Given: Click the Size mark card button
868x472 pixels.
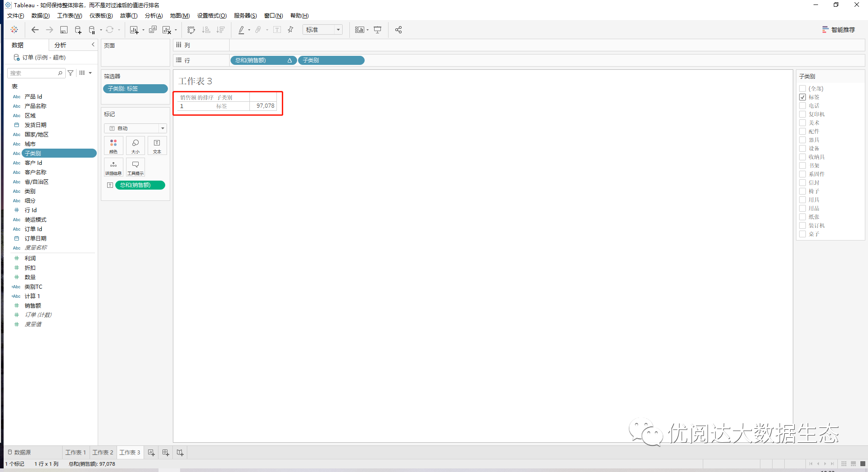Looking at the screenshot, I should (136, 146).
